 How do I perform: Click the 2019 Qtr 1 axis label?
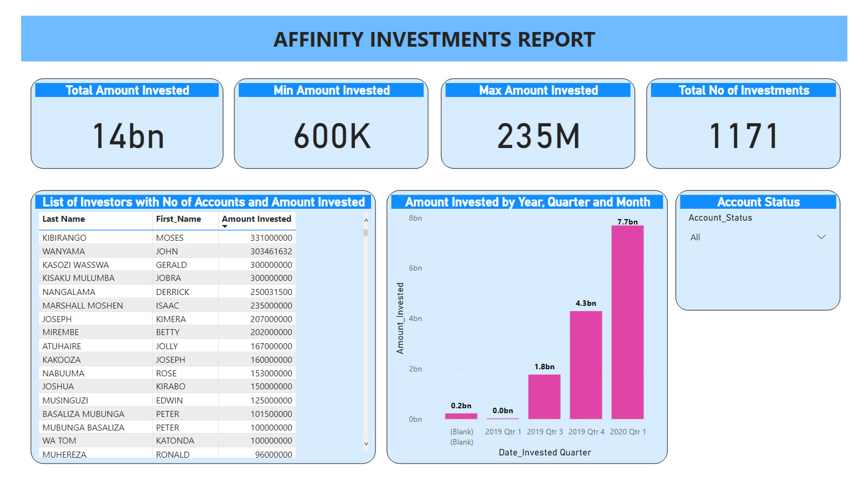pyautogui.click(x=503, y=432)
